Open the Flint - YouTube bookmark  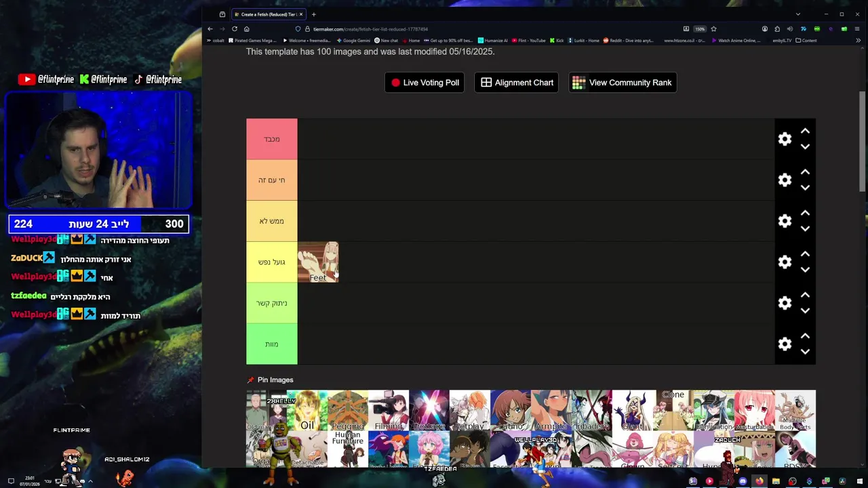coord(529,41)
